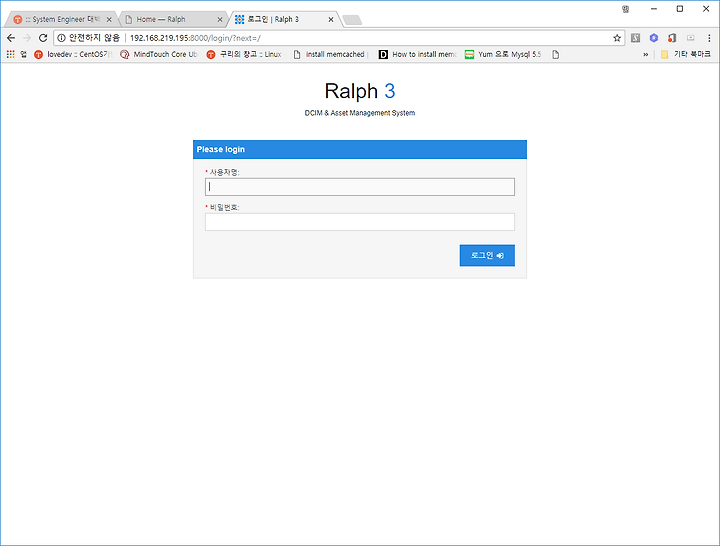Image resolution: width=720 pixels, height=546 pixels.
Task: Click the gray square extension icon
Action: [x=636, y=38]
